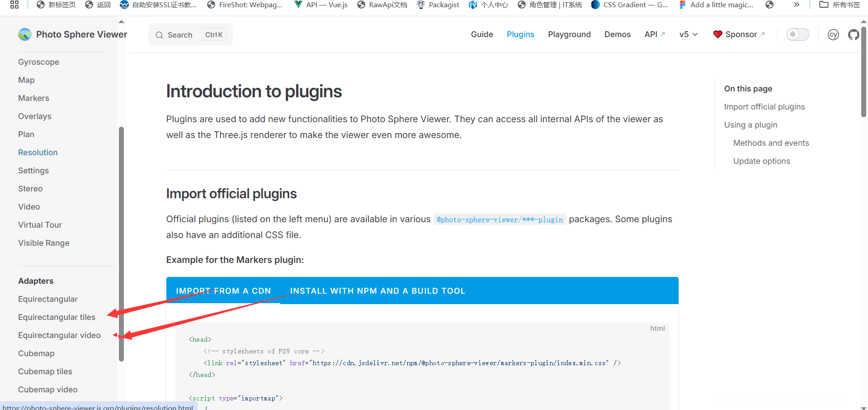Jump to Update options section
Viewport: 868px width, 410px height.
[761, 161]
